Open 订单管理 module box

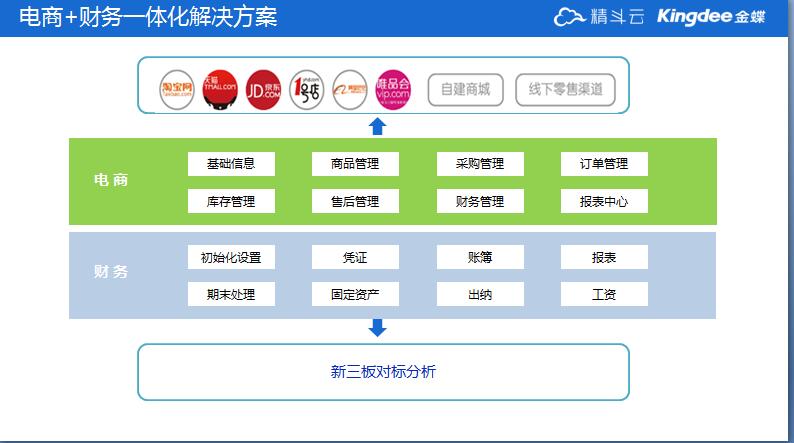[x=604, y=164]
